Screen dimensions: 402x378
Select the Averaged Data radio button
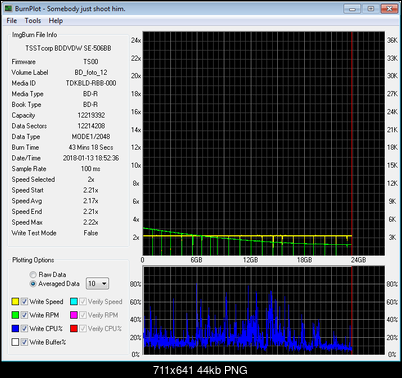[x=33, y=284]
